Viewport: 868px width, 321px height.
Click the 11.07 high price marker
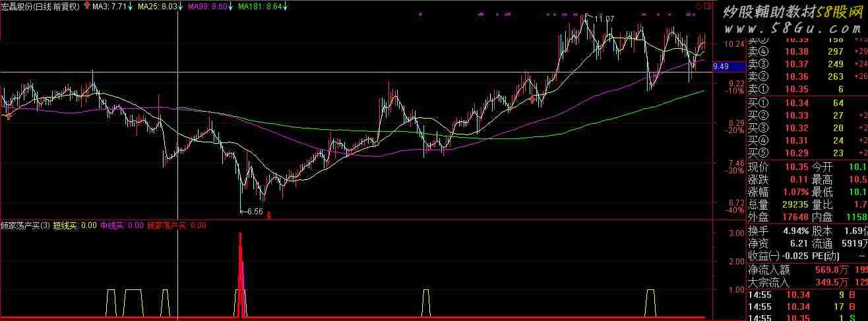click(604, 19)
